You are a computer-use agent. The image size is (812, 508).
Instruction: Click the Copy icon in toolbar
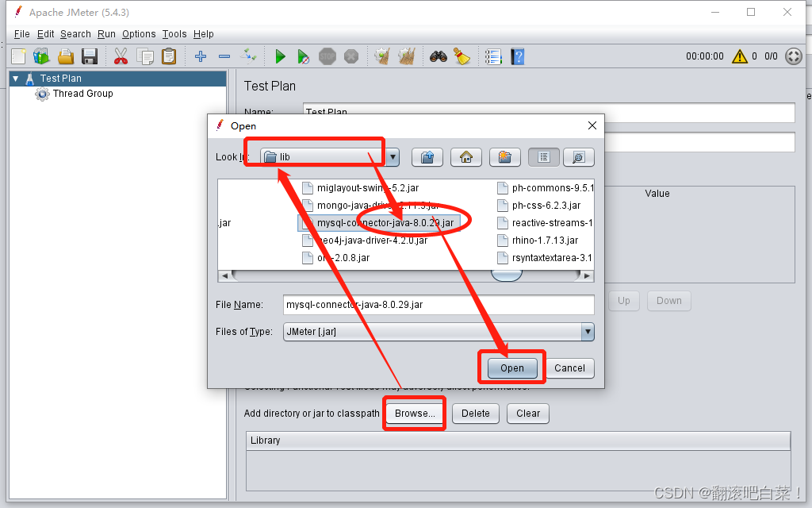point(145,56)
